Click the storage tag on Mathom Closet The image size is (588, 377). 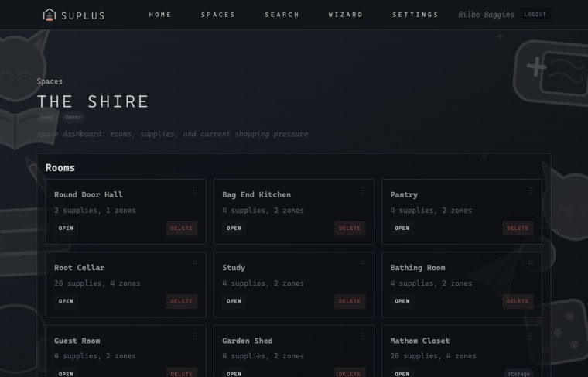518,374
